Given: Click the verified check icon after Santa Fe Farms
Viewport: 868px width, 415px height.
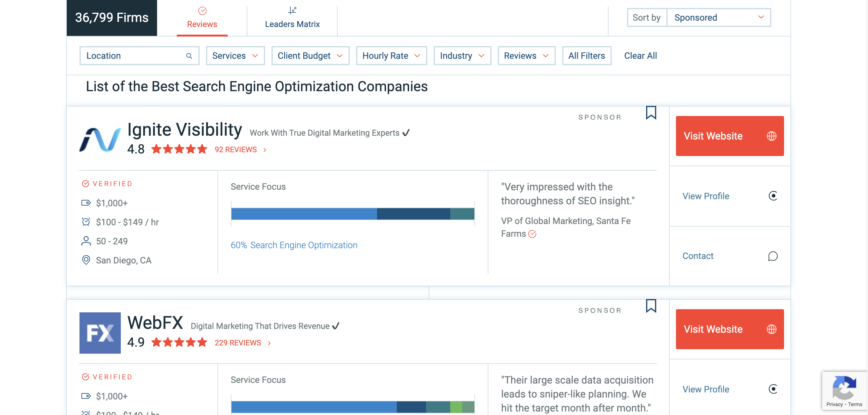Looking at the screenshot, I should click(532, 234).
